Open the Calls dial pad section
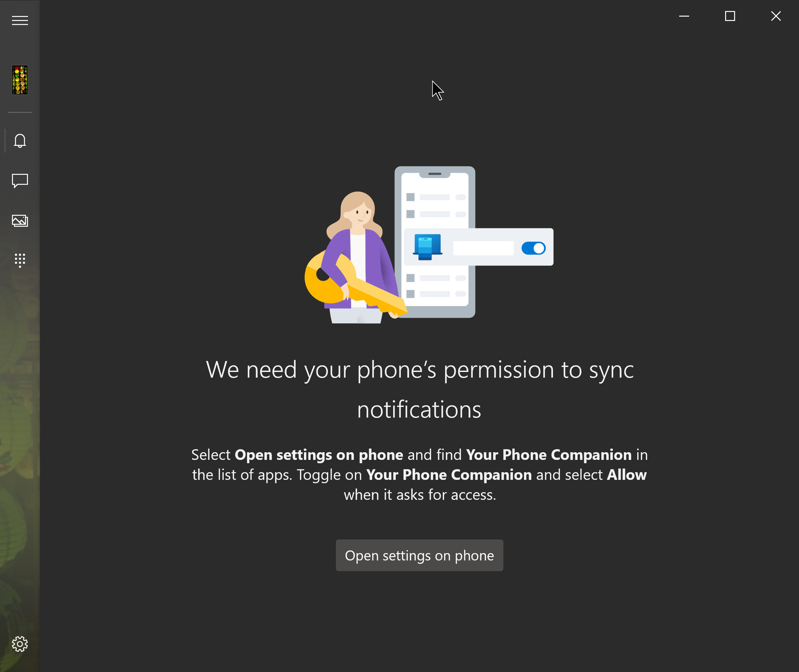799x672 pixels. tap(20, 260)
